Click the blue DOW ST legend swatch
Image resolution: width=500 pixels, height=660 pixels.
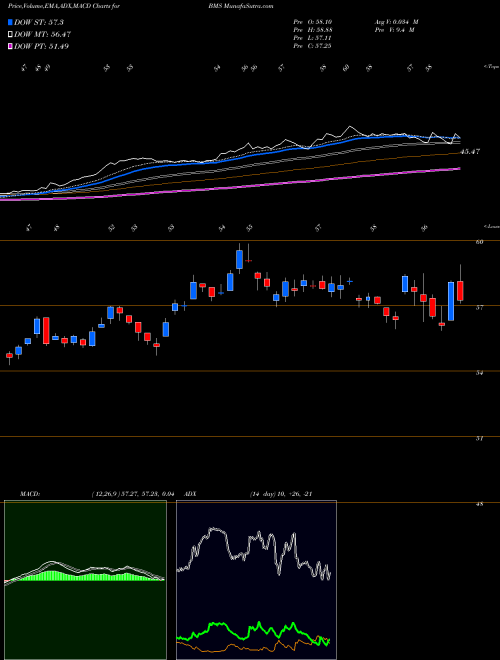pyautogui.click(x=10, y=22)
